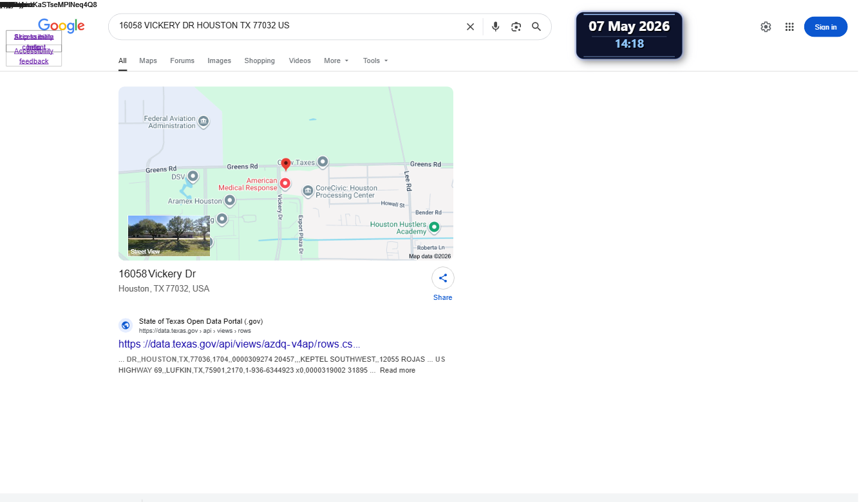Click the State of Texas Open Data Portal name
This screenshot has width=868, height=502.
(x=201, y=321)
